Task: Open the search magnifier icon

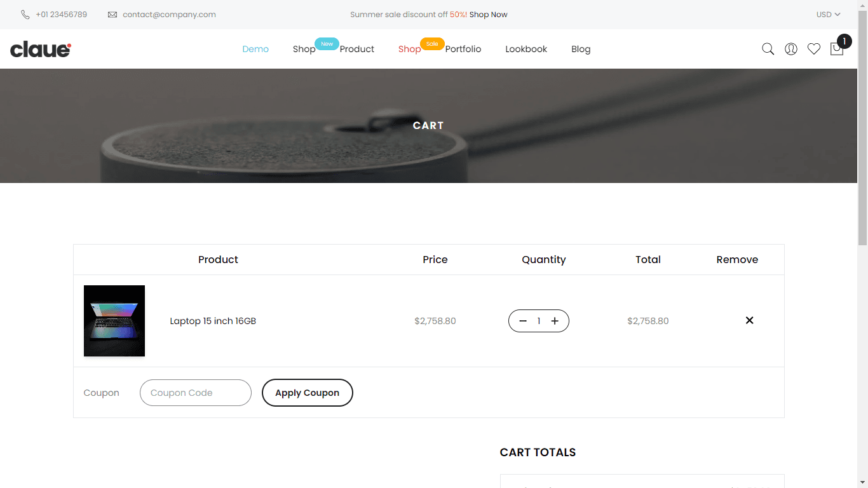Action: [768, 49]
